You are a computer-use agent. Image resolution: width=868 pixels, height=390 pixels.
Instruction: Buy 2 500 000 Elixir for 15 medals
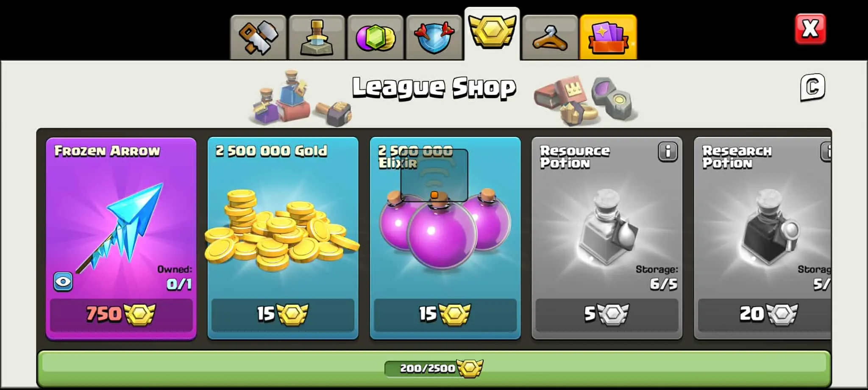(x=445, y=315)
